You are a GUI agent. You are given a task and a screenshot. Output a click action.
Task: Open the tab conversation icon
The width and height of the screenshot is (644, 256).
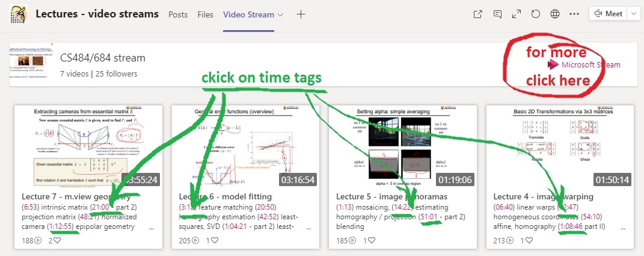click(497, 14)
